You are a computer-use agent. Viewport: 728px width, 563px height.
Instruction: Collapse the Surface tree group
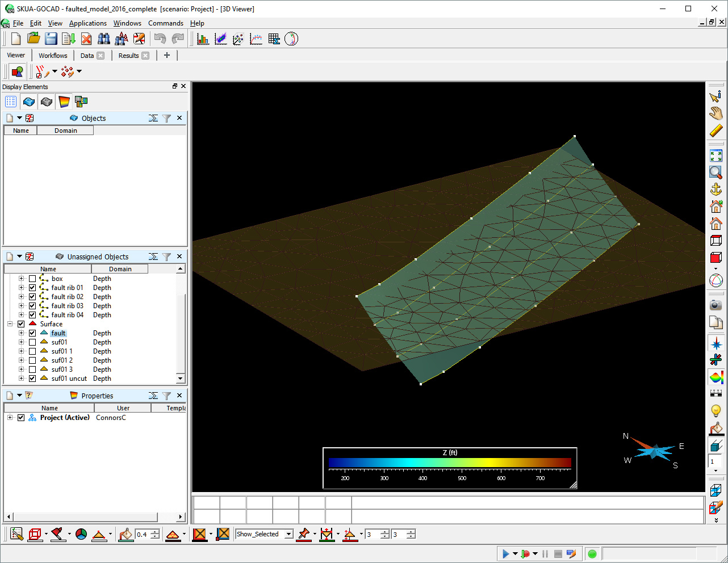coord(10,324)
